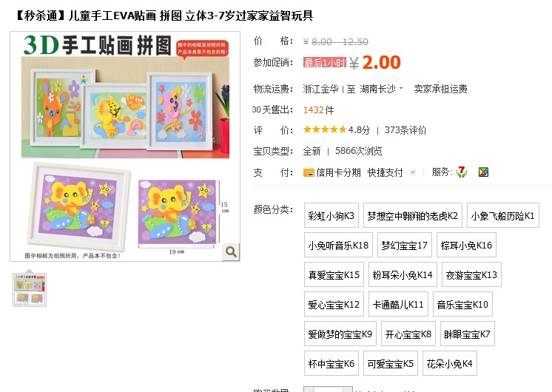Click the main 3D手工贴画 product image
The height and width of the screenshot is (392, 552).
pyautogui.click(x=125, y=146)
